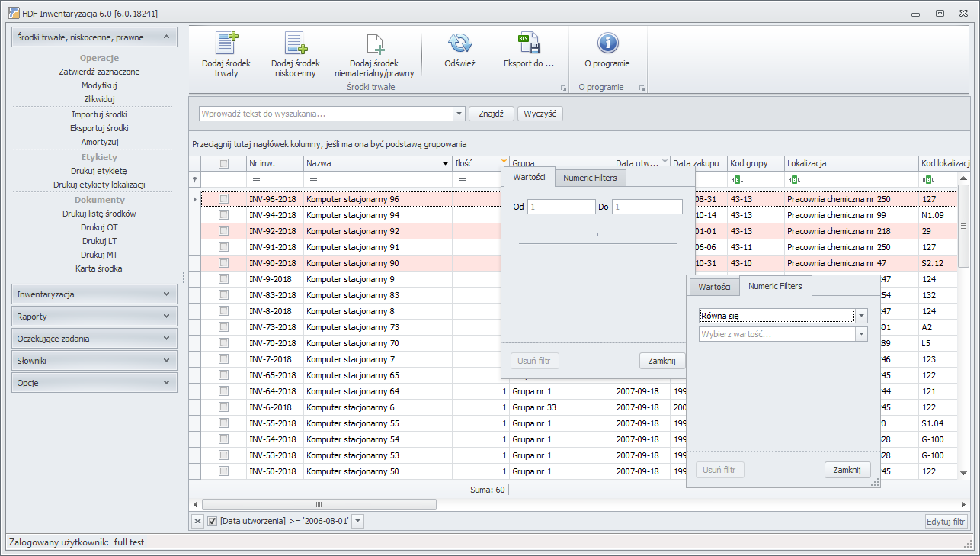This screenshot has height=556, width=980.
Task: Open the O programie info icon
Action: point(607,43)
